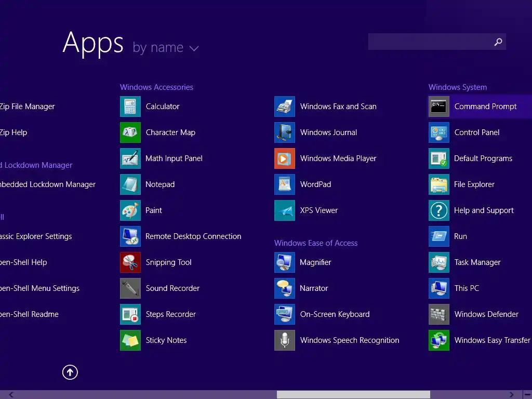The image size is (532, 399).
Task: Open This PC icon
Action: (439, 288)
